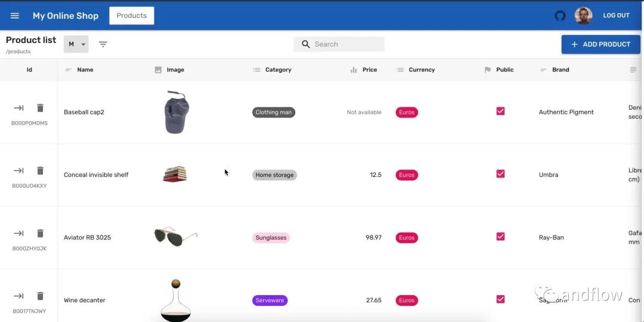644x322 pixels.
Task: Click the Currency column list icon
Action: tap(400, 70)
